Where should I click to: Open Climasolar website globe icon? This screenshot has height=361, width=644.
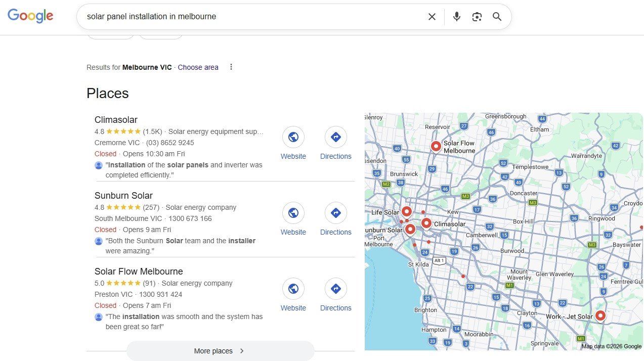click(293, 137)
